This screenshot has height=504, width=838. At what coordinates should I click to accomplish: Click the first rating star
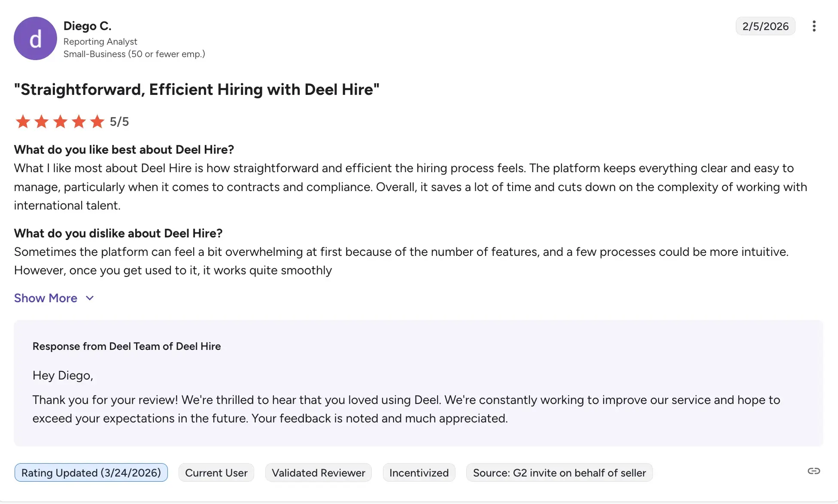(23, 121)
